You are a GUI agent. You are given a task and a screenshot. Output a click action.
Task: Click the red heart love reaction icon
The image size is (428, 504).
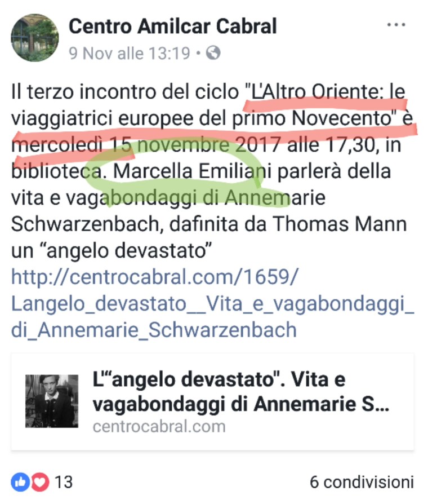(x=40, y=482)
